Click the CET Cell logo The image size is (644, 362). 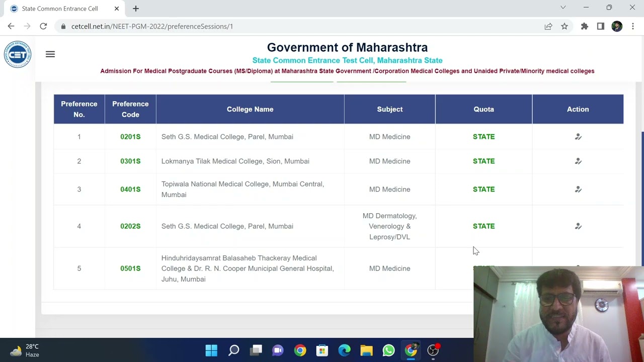point(18,54)
